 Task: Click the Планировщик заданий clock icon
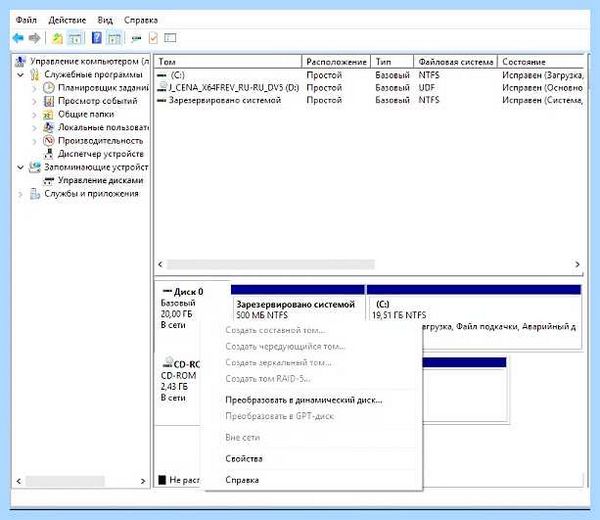pos(49,88)
